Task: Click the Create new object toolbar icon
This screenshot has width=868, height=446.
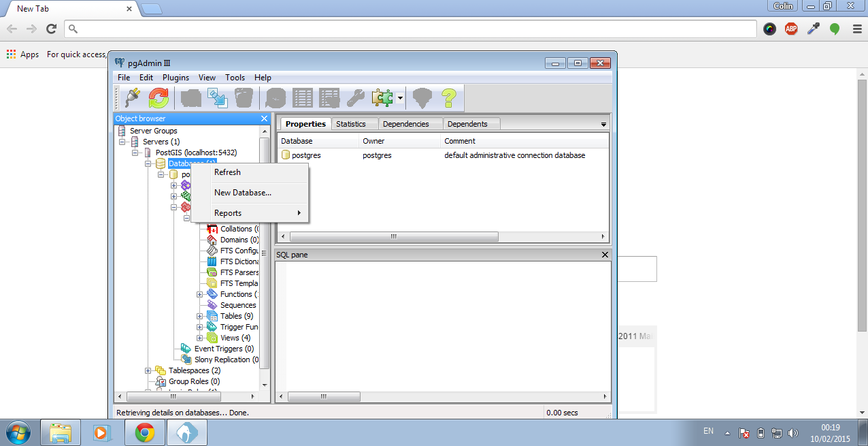Action: (x=217, y=98)
